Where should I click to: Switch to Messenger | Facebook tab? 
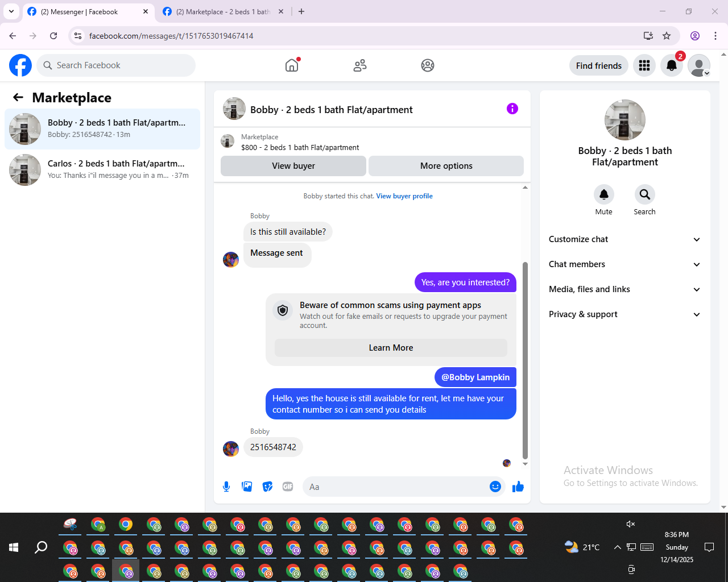pyautogui.click(x=88, y=11)
